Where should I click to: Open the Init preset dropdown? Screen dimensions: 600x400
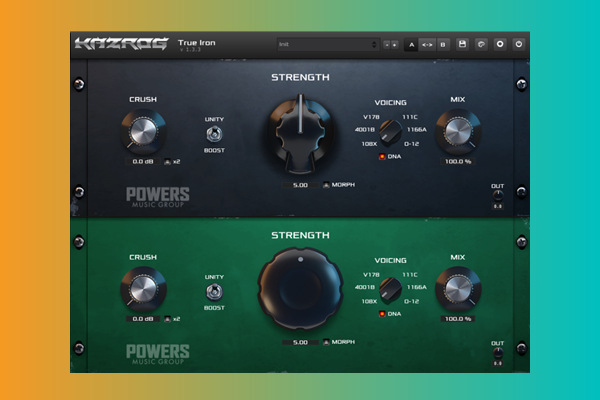click(x=327, y=45)
